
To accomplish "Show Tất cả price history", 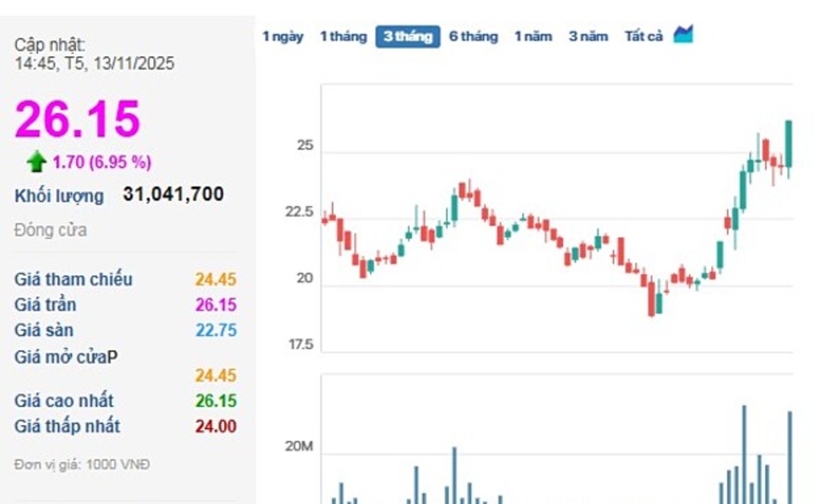I will point(643,36).
